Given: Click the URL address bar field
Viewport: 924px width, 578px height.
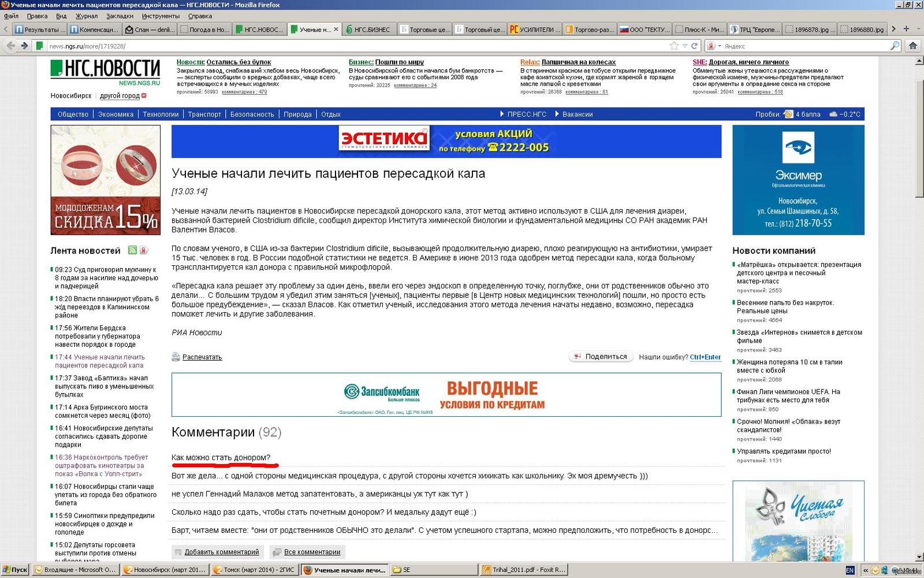Looking at the screenshot, I should tap(346, 46).
